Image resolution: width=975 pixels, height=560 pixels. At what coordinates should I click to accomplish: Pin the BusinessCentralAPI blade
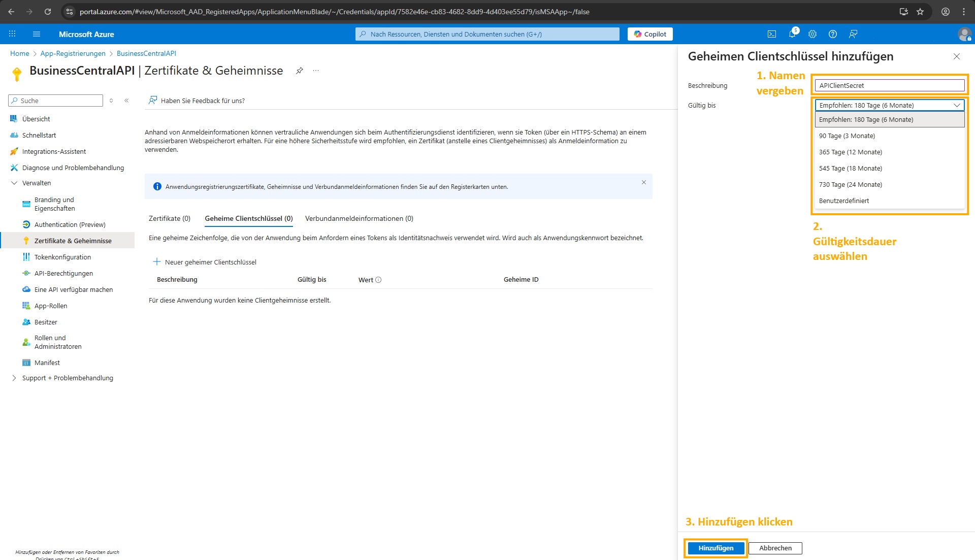[300, 71]
